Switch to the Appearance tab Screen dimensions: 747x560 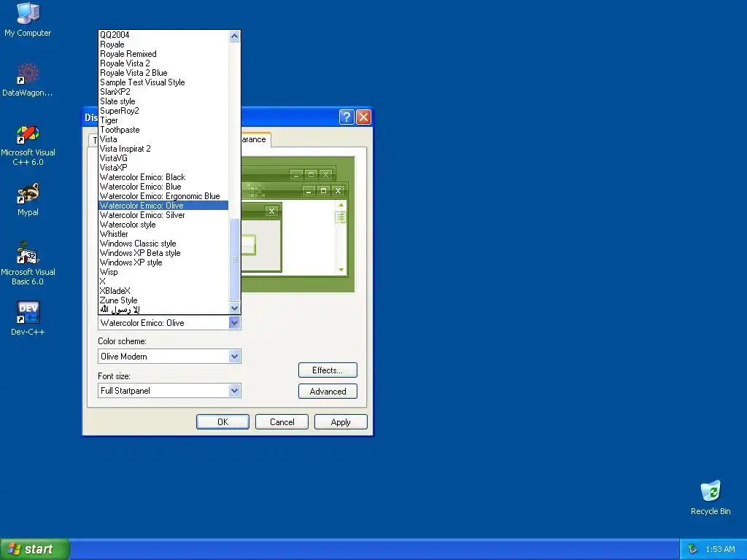255,139
